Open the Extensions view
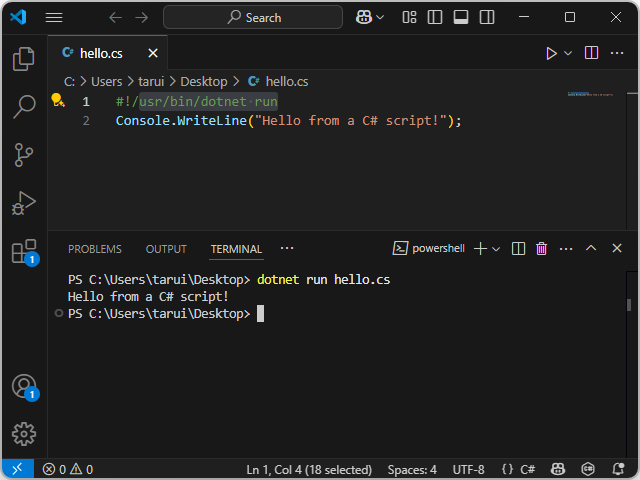640x480 pixels. click(x=23, y=251)
